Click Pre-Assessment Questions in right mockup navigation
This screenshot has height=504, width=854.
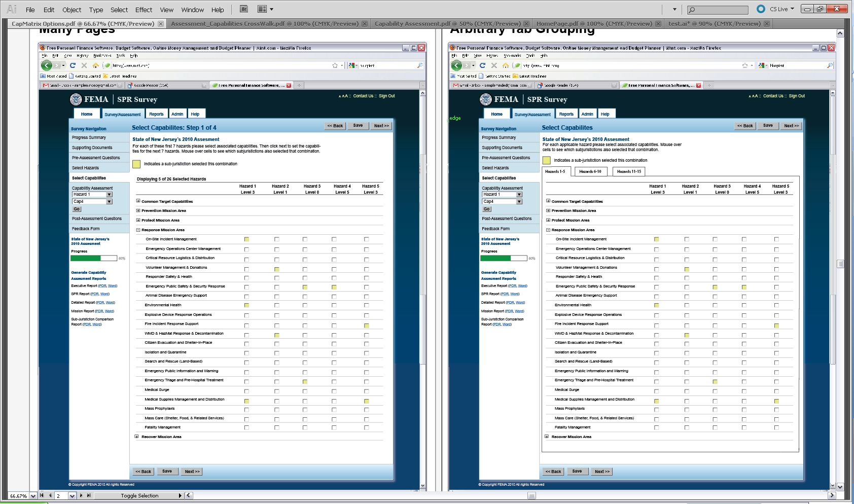coord(506,158)
